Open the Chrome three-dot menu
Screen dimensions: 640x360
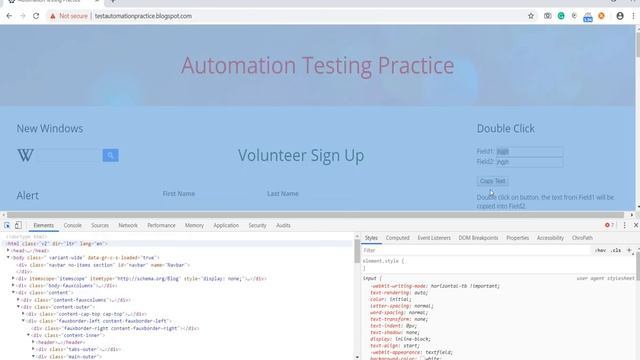[633, 16]
